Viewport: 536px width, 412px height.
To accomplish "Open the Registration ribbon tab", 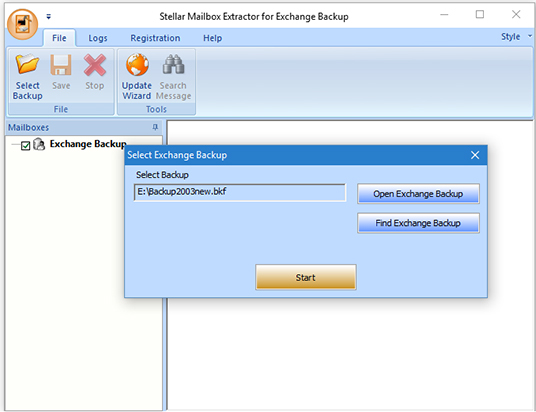I will 155,38.
